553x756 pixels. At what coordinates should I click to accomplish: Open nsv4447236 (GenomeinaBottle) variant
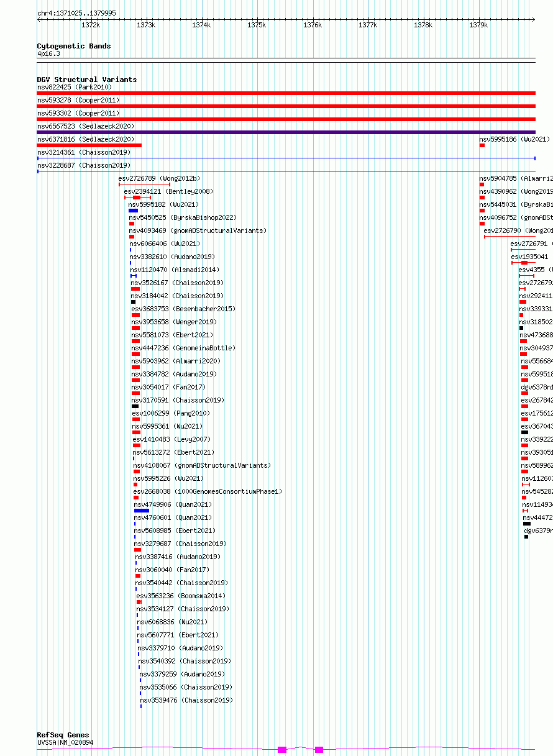coord(184,348)
